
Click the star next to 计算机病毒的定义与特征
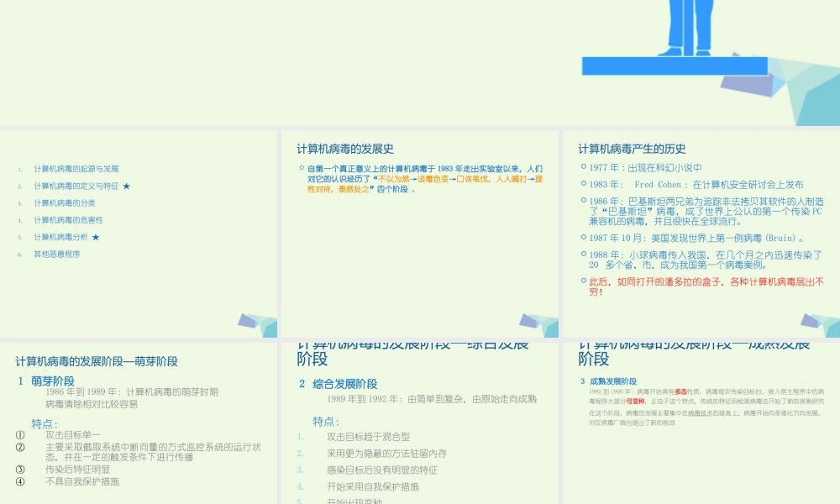tap(127, 186)
